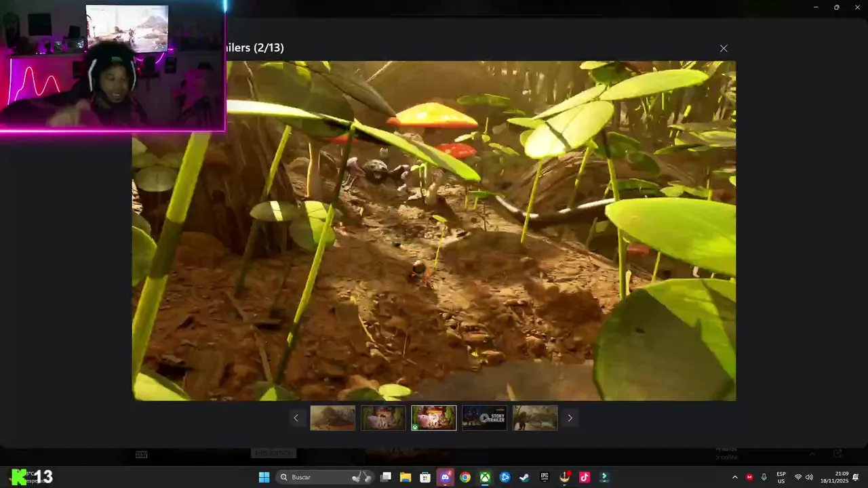Open the fifth gallery thumbnail

535,418
